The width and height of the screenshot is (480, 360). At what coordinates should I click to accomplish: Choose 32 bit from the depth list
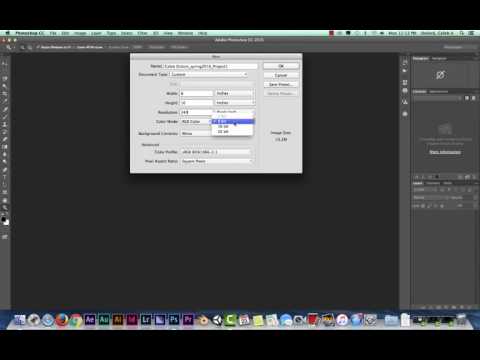(x=233, y=132)
